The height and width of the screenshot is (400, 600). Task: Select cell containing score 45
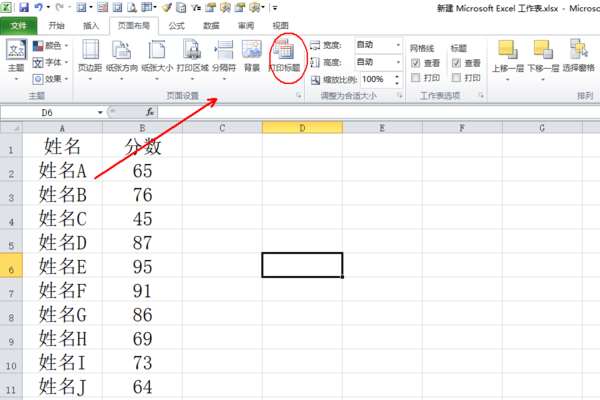(x=142, y=217)
